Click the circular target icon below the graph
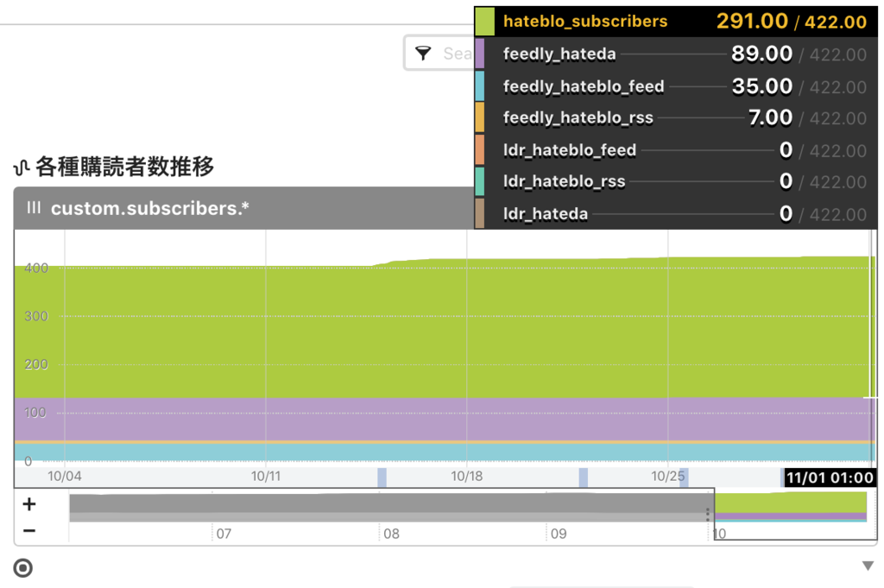 pos(22,567)
